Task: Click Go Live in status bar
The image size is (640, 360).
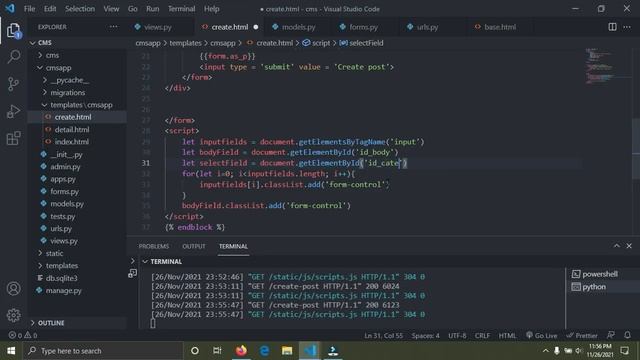Action: [541, 336]
